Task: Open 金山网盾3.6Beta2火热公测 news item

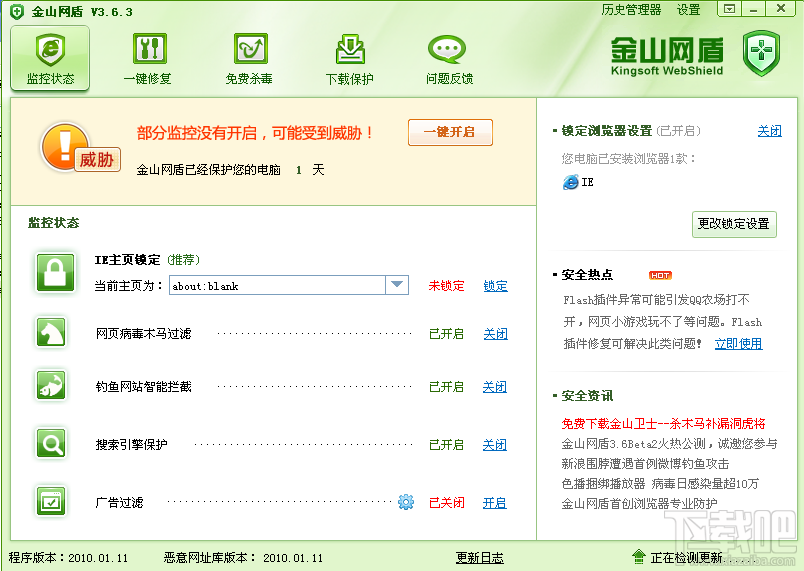Action: [669, 443]
